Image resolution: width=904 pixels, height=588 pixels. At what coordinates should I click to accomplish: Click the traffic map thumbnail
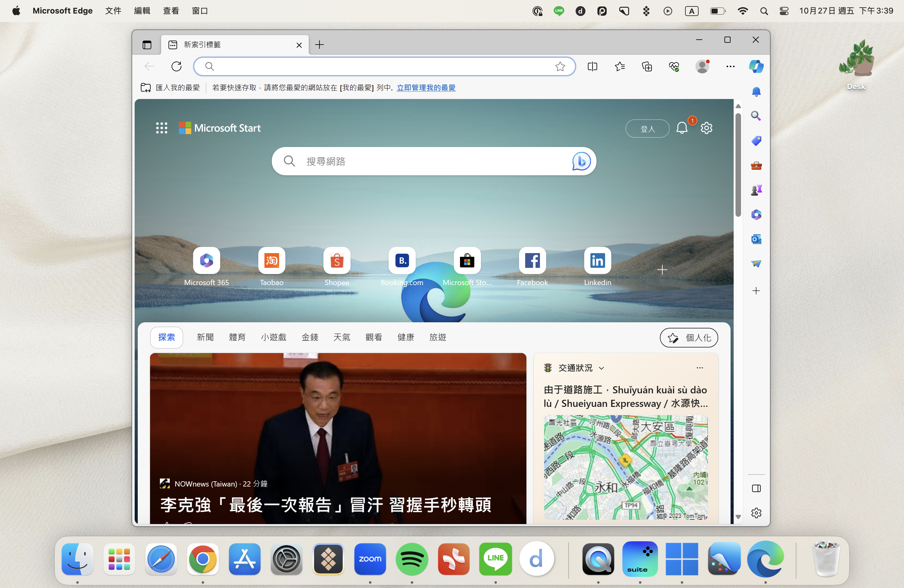click(x=626, y=467)
